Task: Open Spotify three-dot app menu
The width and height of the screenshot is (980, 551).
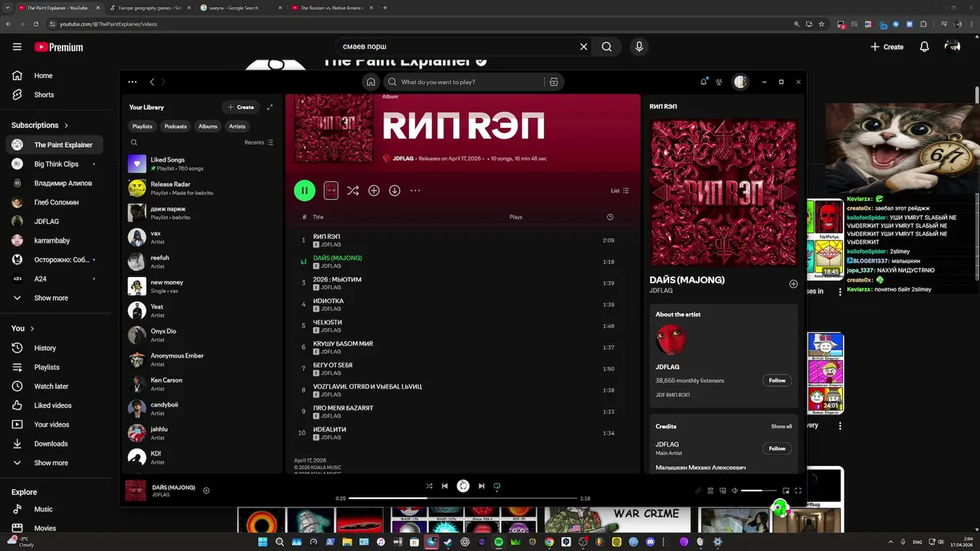Action: click(132, 82)
